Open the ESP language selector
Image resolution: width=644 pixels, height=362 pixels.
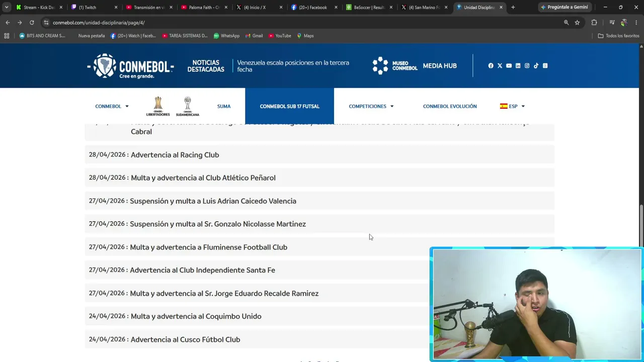(512, 106)
